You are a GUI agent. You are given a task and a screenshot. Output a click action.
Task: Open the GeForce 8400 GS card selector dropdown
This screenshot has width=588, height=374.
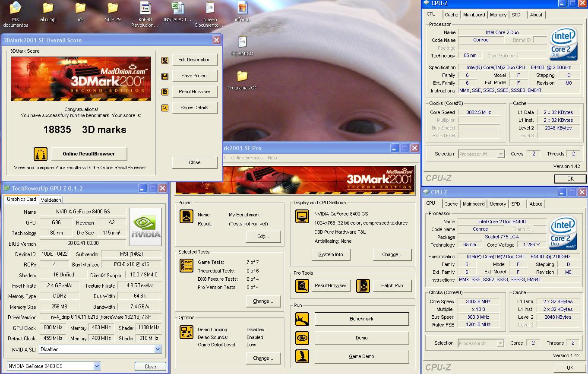coord(97,366)
